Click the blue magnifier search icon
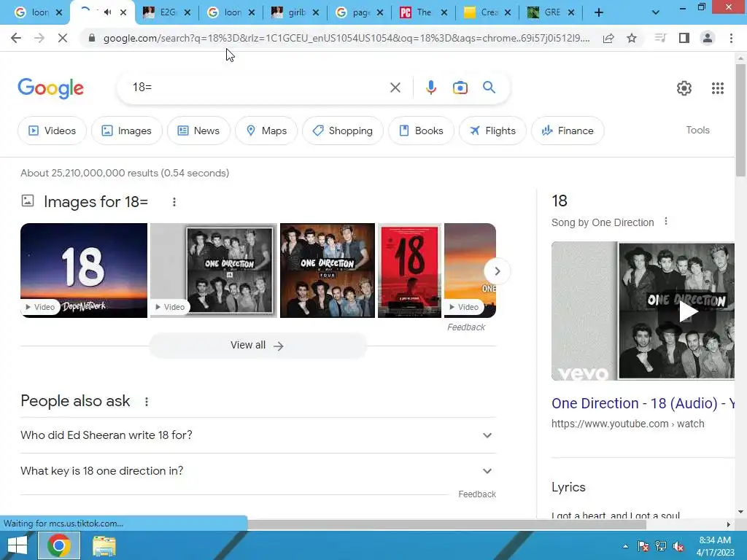This screenshot has height=560, width=747. pos(489,87)
